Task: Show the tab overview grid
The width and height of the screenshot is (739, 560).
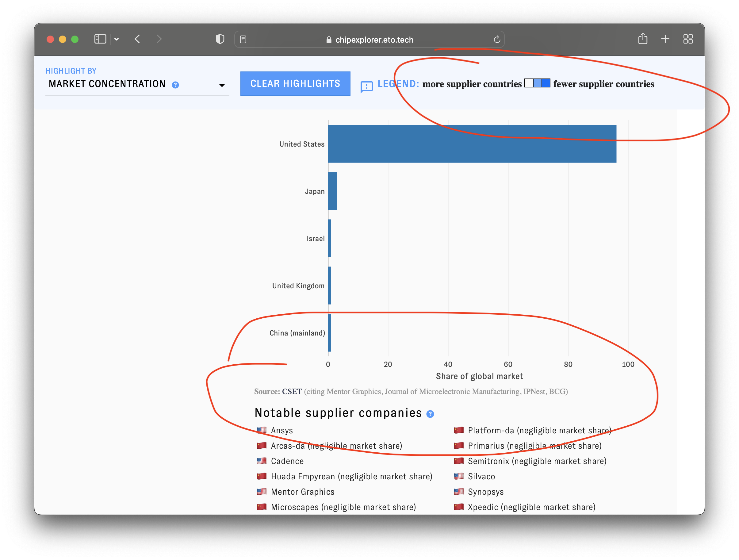Action: click(x=688, y=39)
